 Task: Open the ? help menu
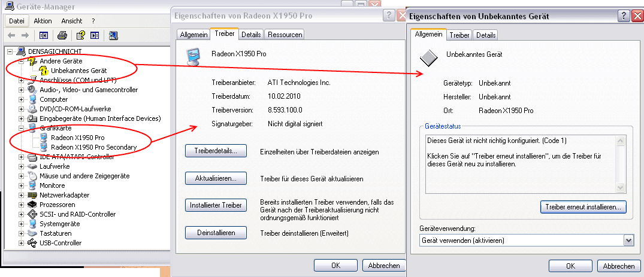(93, 21)
